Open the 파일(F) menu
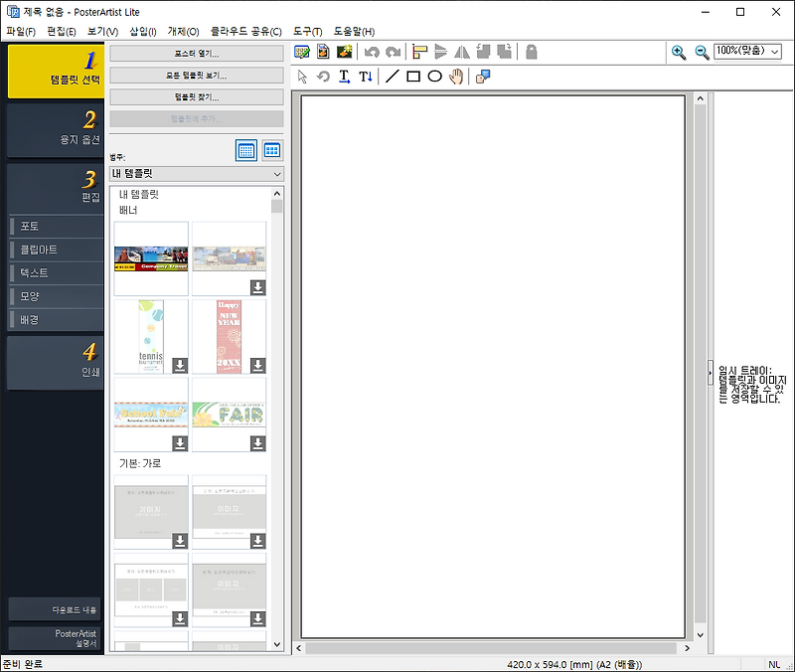This screenshot has height=672, width=795. click(21, 32)
